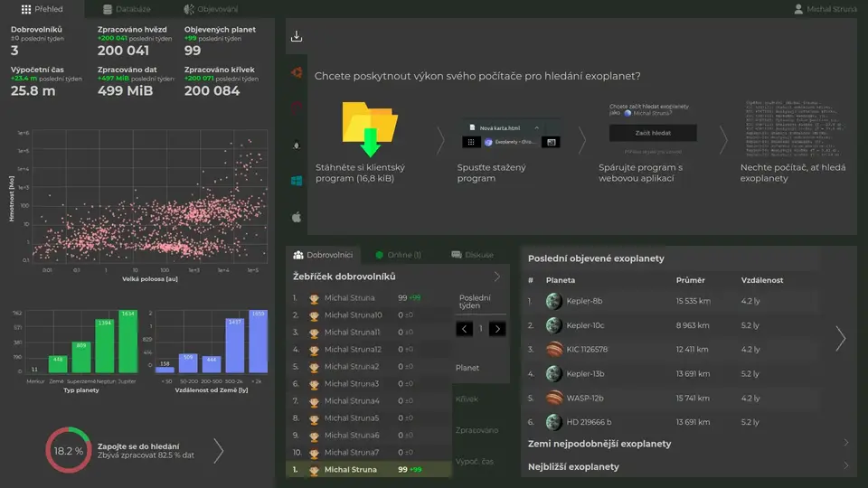Select the Ubuntu client icon
The height and width of the screenshot is (488, 868).
coord(297,72)
